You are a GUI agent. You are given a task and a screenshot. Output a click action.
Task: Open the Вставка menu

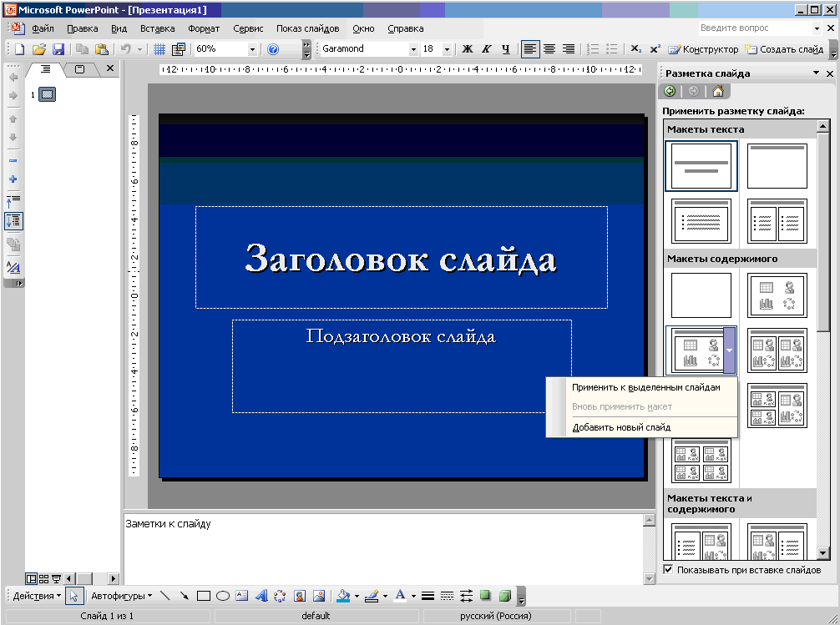point(158,28)
